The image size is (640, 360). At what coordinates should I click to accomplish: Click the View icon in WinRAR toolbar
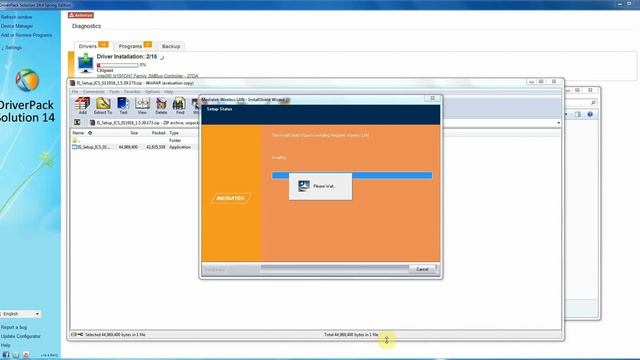(x=142, y=106)
